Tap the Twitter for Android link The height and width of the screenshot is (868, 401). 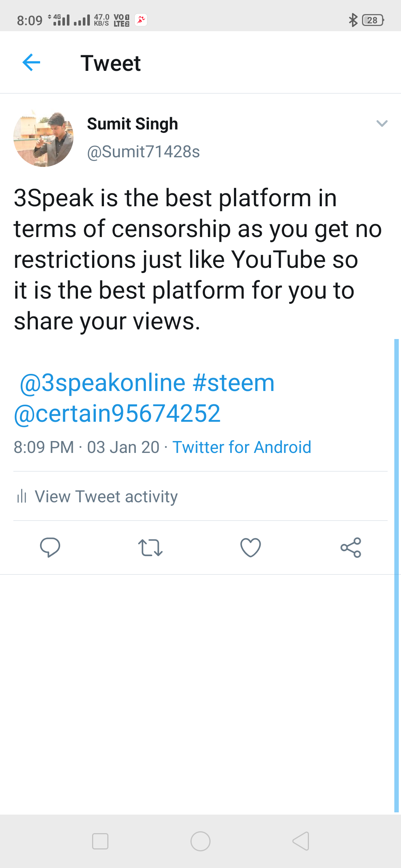(242, 447)
